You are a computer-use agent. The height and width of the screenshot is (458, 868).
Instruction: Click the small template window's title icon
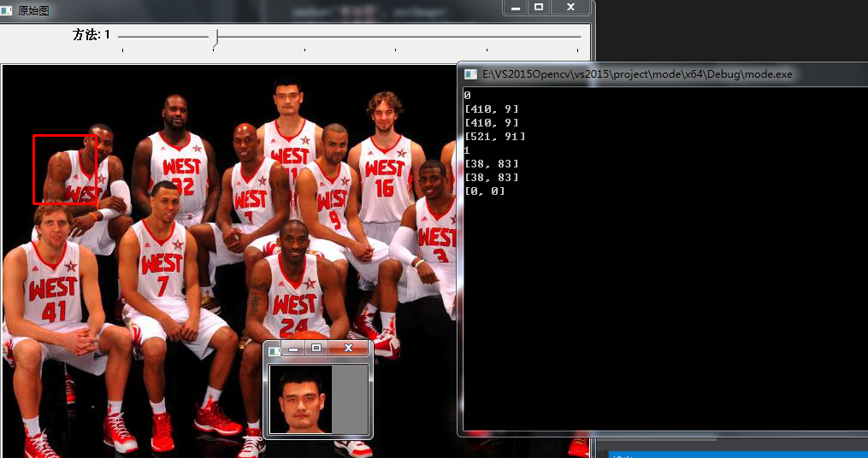[274, 351]
